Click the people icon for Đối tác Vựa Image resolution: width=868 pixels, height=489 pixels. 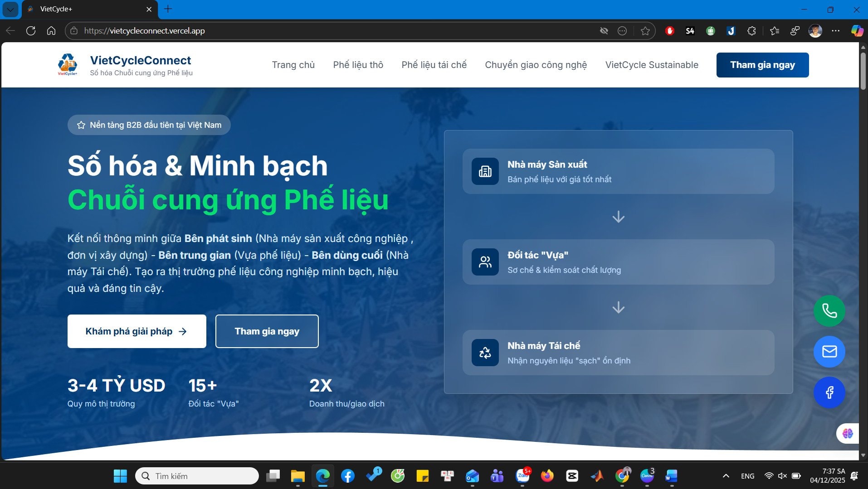click(485, 262)
